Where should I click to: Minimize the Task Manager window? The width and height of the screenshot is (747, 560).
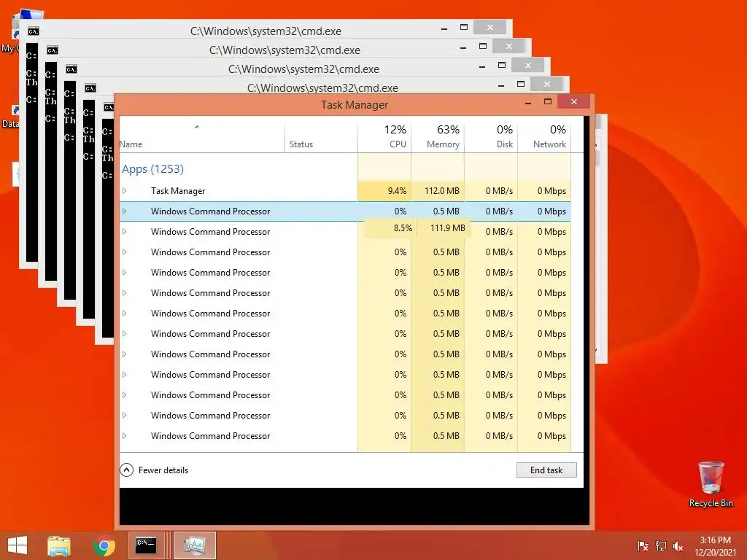(x=528, y=102)
